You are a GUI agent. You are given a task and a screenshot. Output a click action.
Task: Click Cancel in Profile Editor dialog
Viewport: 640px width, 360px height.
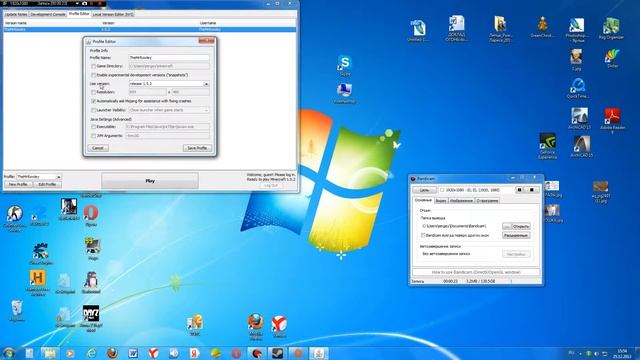[98, 148]
